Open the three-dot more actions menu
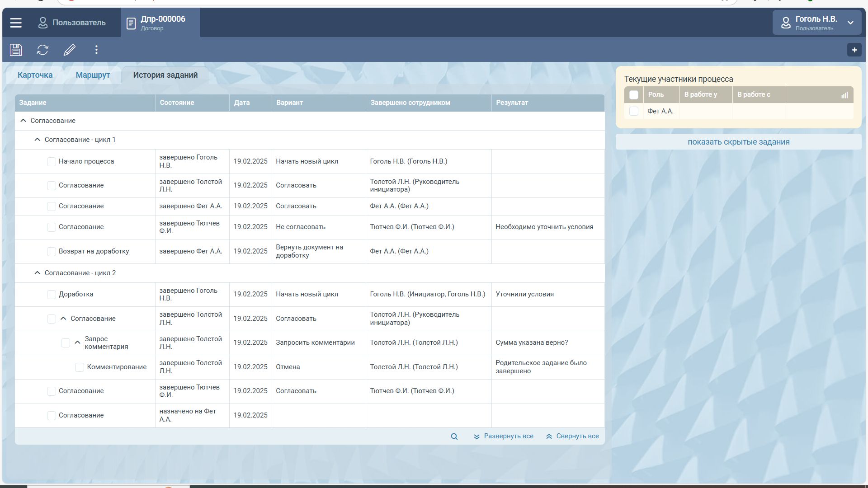The width and height of the screenshot is (868, 488). (96, 50)
